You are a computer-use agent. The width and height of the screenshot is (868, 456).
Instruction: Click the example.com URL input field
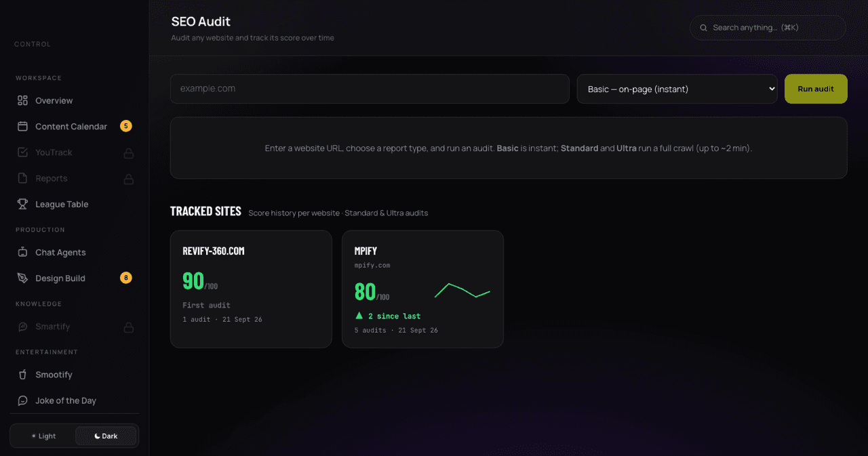[x=370, y=89]
